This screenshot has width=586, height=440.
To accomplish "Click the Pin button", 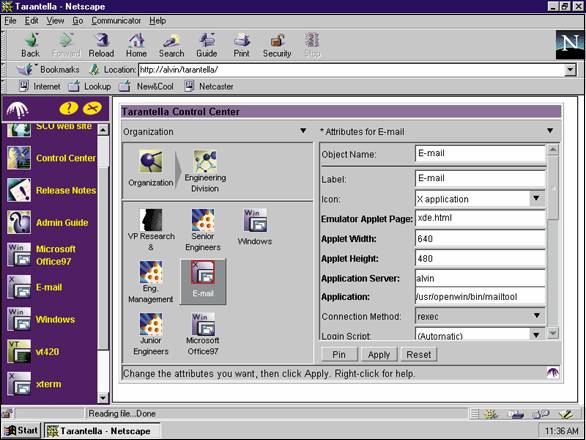I will click(339, 354).
